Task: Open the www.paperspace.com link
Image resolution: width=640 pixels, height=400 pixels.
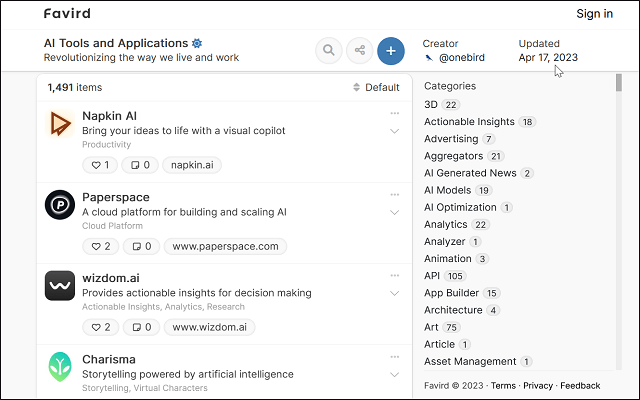Action: pyautogui.click(x=226, y=246)
